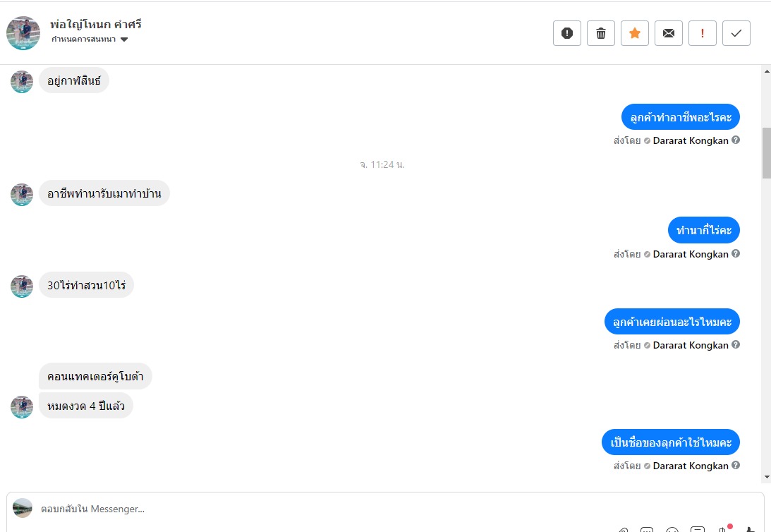
Task: Toggle the orange star follow-up marker
Action: pyautogui.click(x=635, y=33)
